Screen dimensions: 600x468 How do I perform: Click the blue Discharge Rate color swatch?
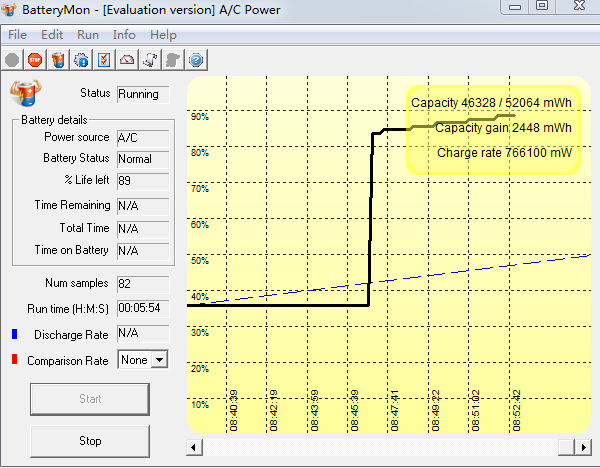click(15, 334)
